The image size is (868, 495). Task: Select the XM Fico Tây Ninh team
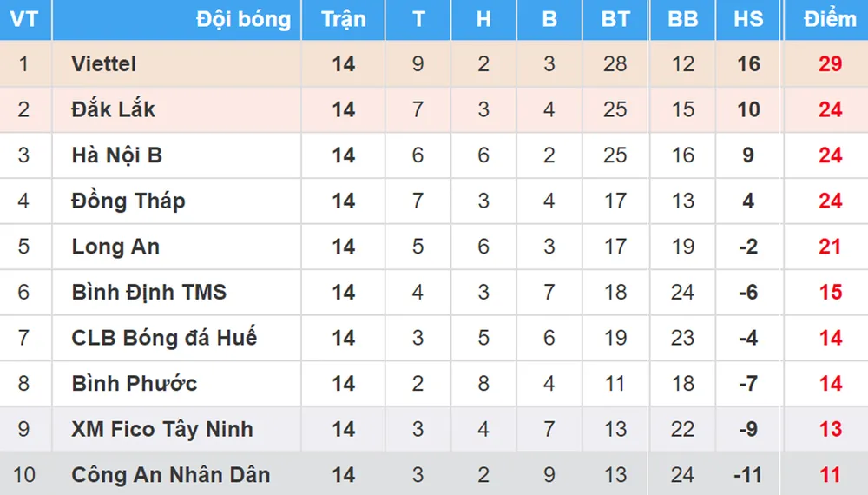click(x=162, y=429)
